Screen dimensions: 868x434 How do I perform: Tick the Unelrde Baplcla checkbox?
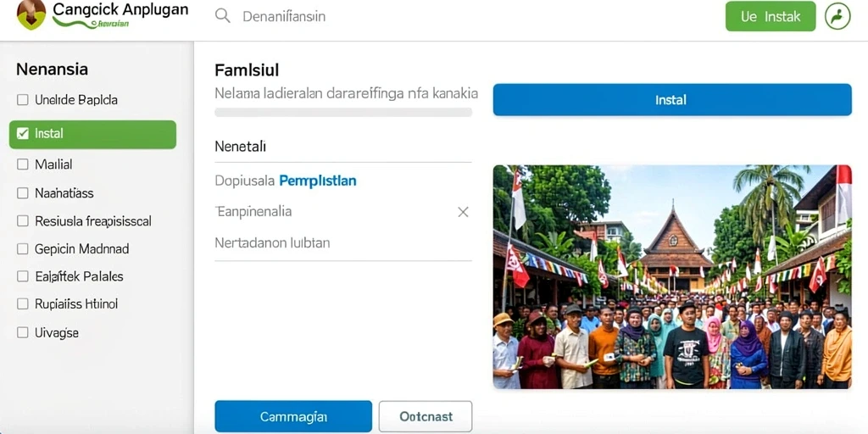(x=23, y=100)
